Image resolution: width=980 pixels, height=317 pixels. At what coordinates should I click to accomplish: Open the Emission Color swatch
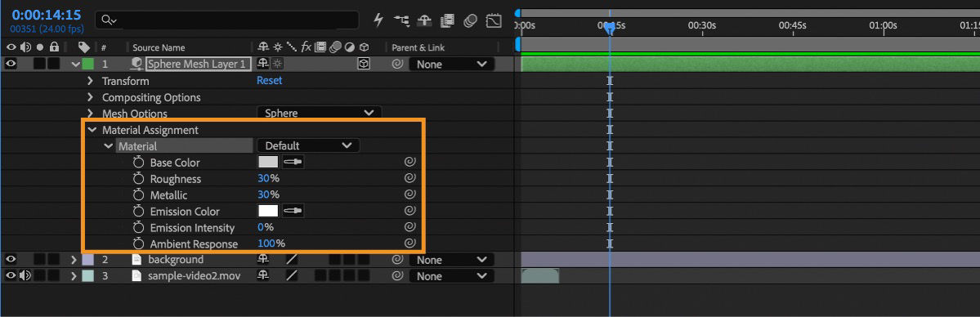coord(268,211)
